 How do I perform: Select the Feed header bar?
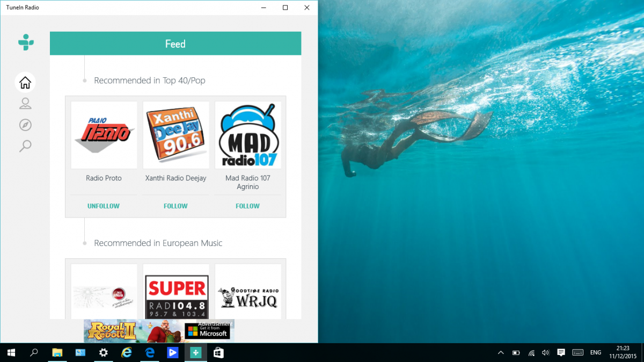point(175,44)
